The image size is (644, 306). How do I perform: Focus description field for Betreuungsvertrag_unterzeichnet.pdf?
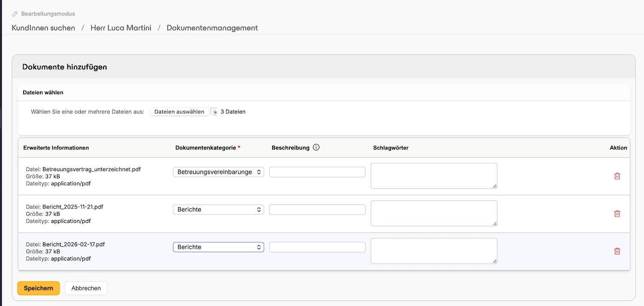[317, 172]
